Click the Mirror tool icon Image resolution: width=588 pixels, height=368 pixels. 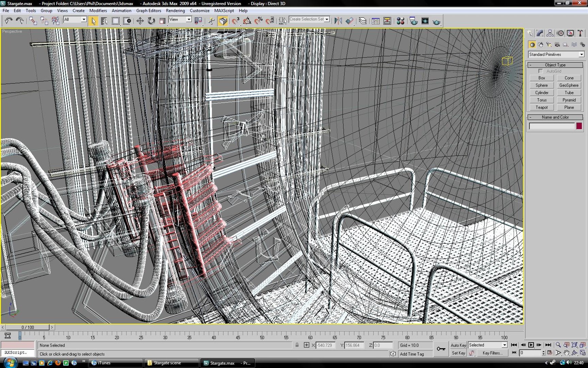(x=338, y=21)
